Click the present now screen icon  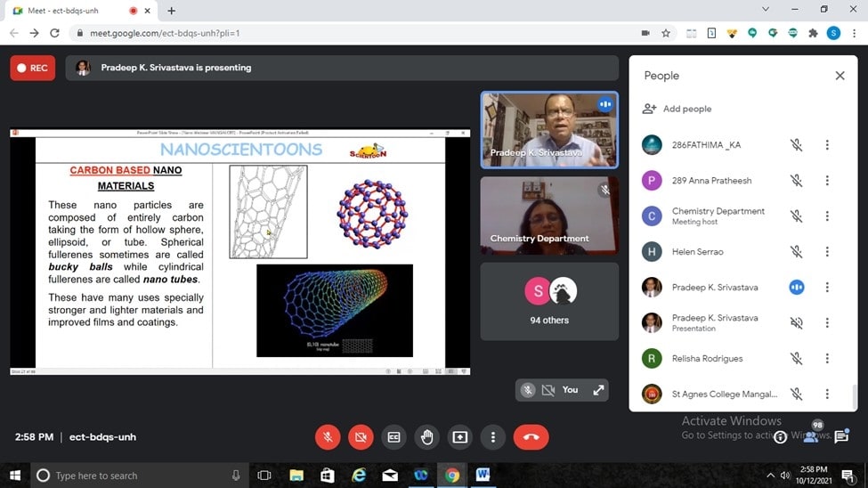[459, 437]
